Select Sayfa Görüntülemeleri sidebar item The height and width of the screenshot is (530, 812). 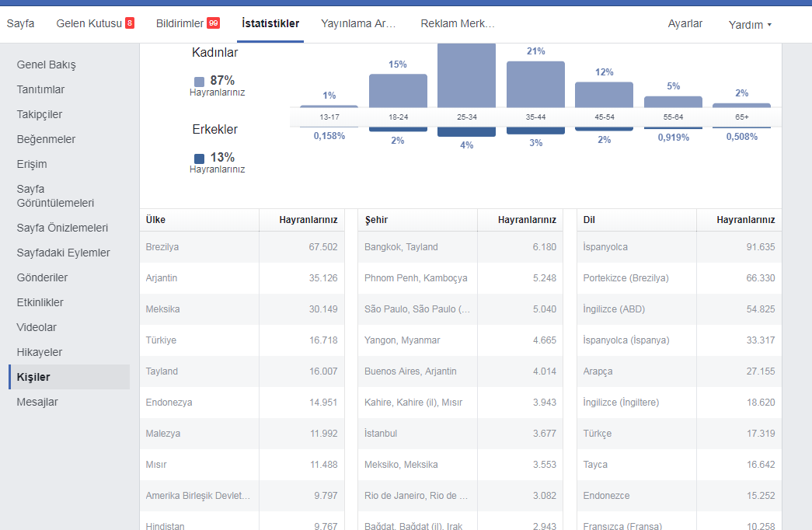(x=55, y=196)
